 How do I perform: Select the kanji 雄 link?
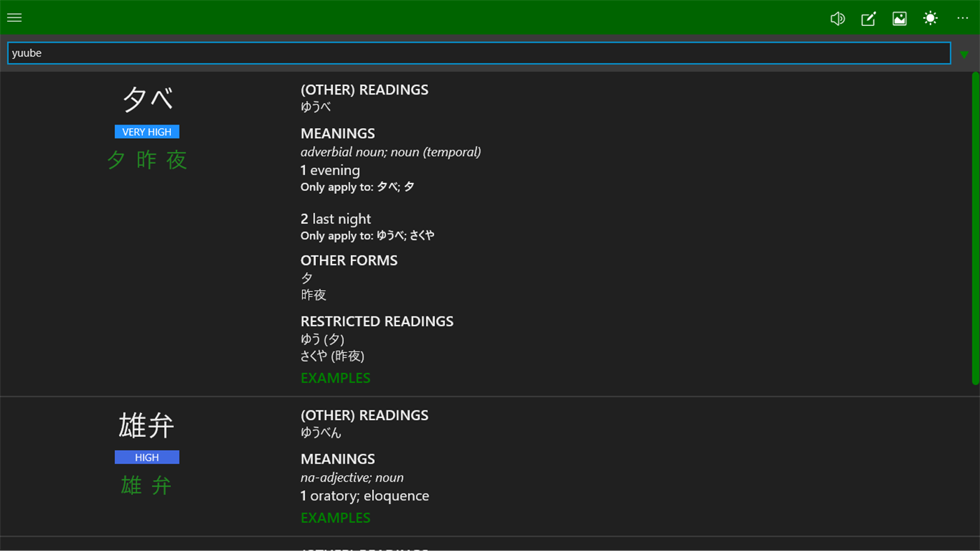[x=131, y=485]
